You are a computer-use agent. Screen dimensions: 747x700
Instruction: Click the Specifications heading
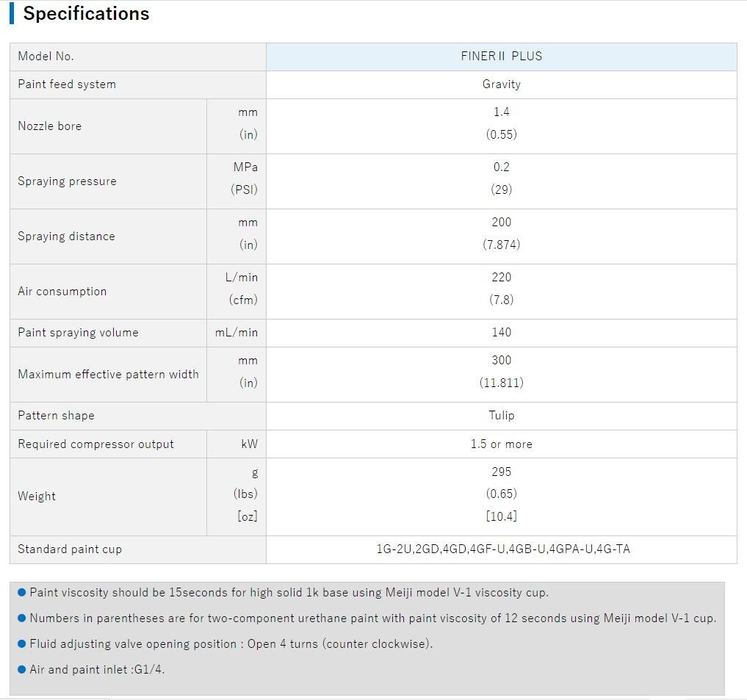(86, 13)
